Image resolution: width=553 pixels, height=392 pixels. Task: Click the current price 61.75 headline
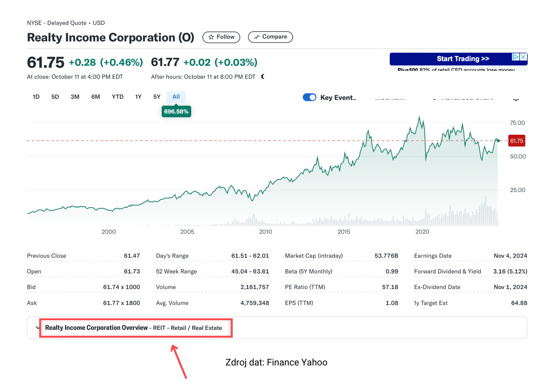tap(46, 62)
